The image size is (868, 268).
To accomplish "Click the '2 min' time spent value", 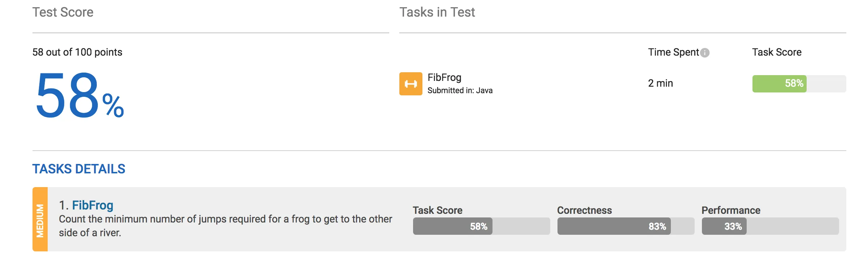I will point(660,83).
